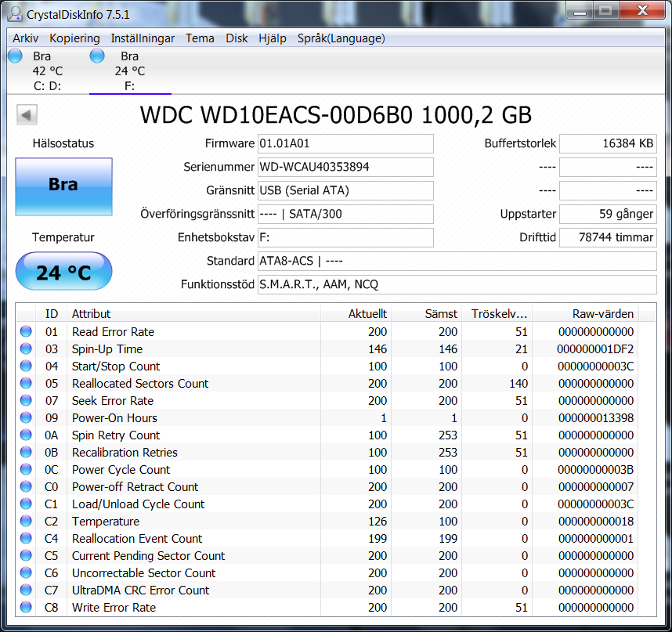Viewport: 672px width, 632px height.
Task: Select the C: D: disk status orb
Action: pos(15,56)
